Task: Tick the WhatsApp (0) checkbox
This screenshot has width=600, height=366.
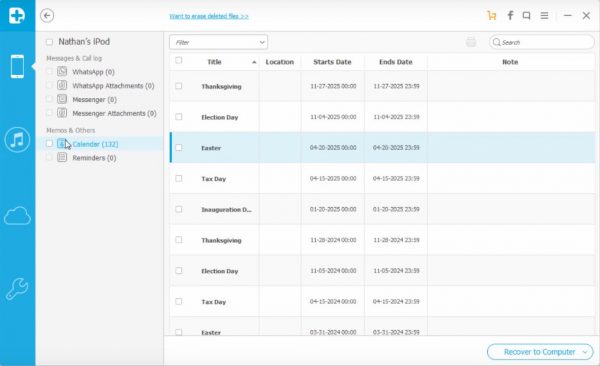Action: (49, 71)
